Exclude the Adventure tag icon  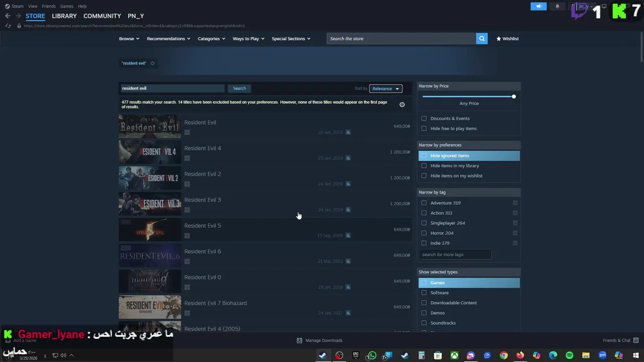pos(515,203)
